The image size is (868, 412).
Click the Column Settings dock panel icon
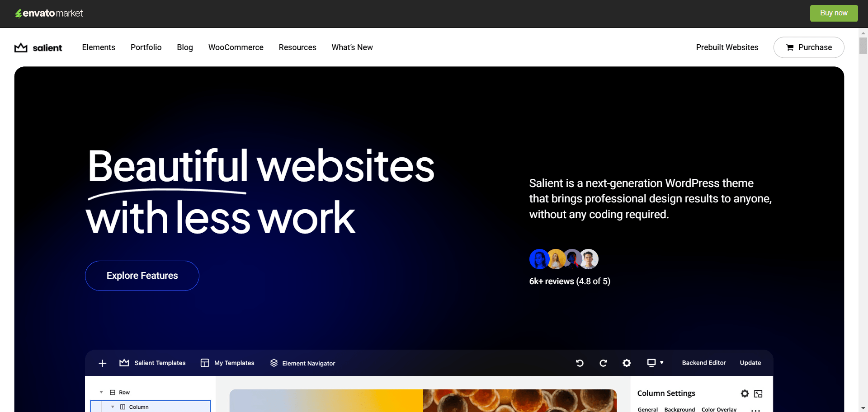[758, 393]
